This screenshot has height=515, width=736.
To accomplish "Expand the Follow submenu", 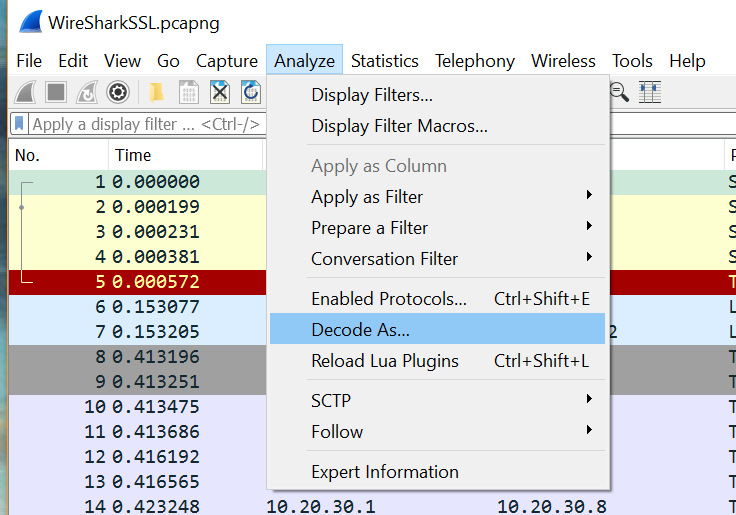I will point(437,431).
